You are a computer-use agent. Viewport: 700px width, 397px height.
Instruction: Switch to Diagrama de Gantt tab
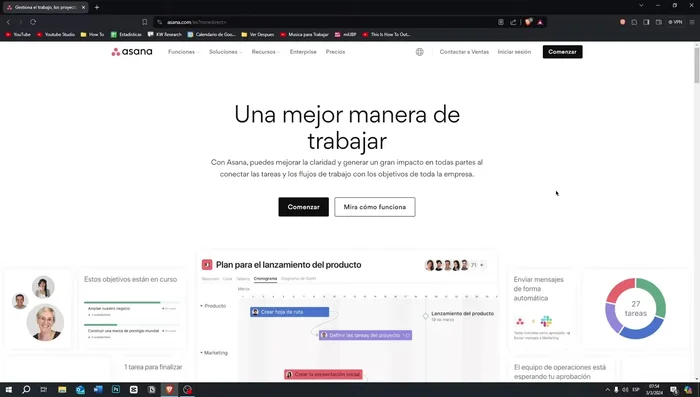(298, 279)
